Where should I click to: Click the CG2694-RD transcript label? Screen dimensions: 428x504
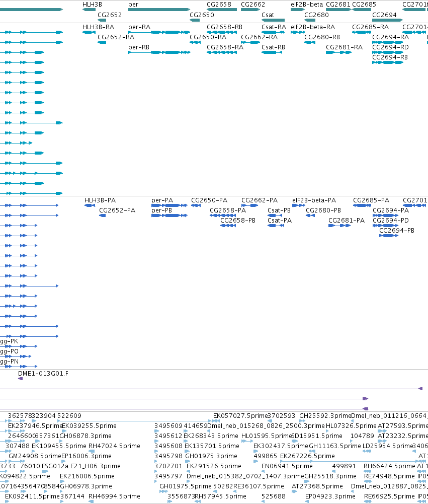(x=390, y=47)
